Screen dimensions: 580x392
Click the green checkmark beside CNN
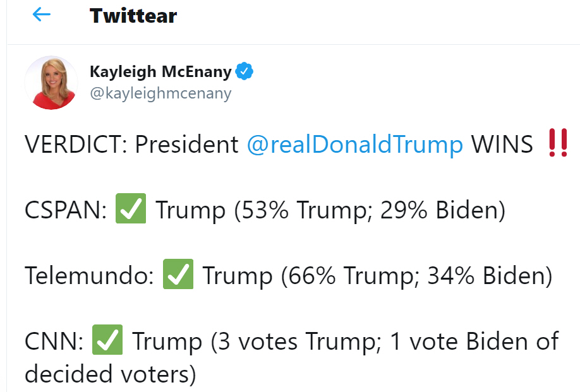(x=107, y=342)
